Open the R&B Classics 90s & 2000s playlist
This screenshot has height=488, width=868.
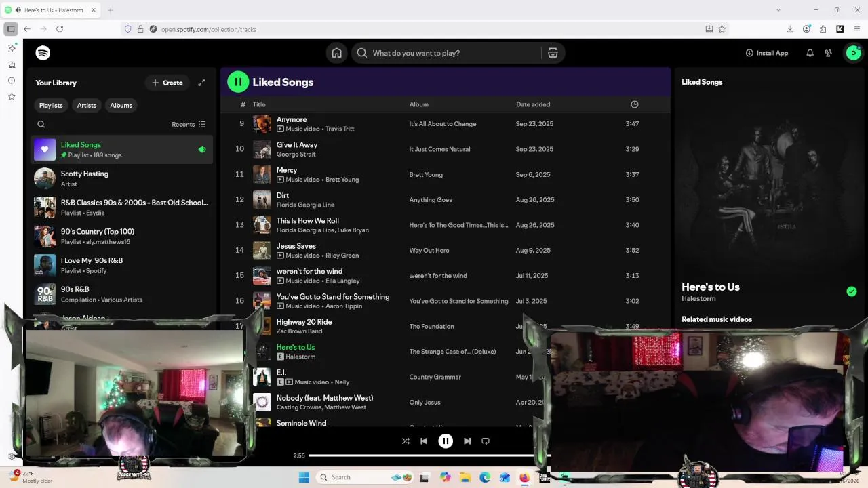122,207
